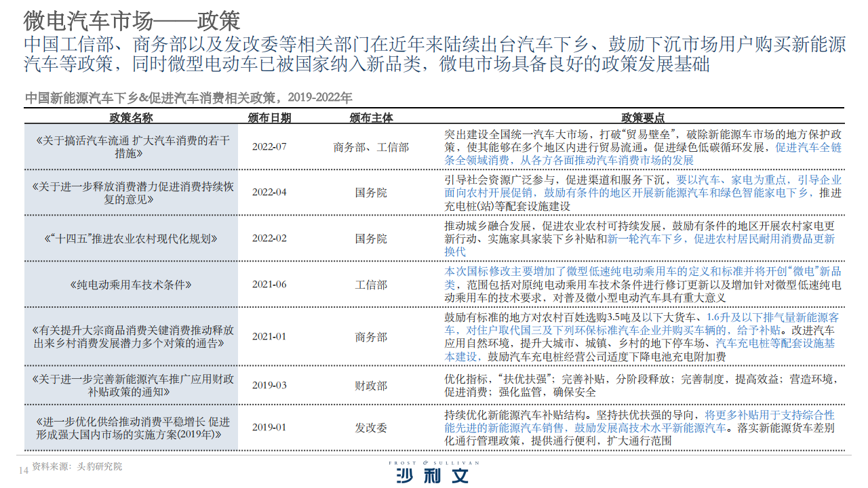Select policy name 《关于进一步完善新能源汽车推广应用财政补贴政策的通知》

[x=132, y=385]
